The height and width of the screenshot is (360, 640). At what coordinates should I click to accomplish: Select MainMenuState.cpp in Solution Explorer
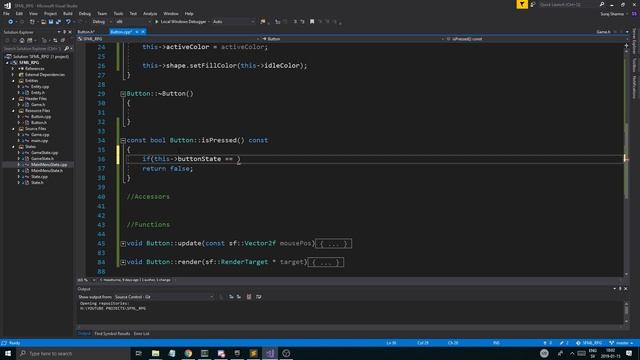click(49, 164)
